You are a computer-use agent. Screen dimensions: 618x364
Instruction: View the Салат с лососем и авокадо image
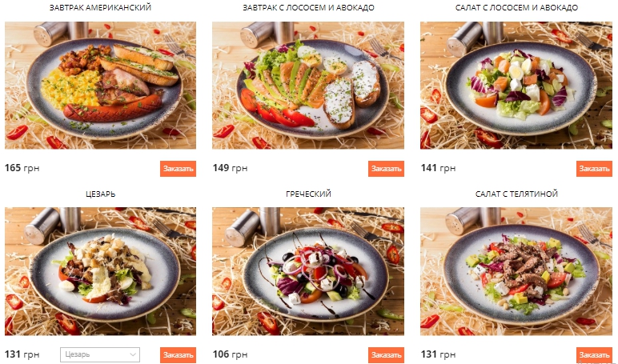click(516, 85)
